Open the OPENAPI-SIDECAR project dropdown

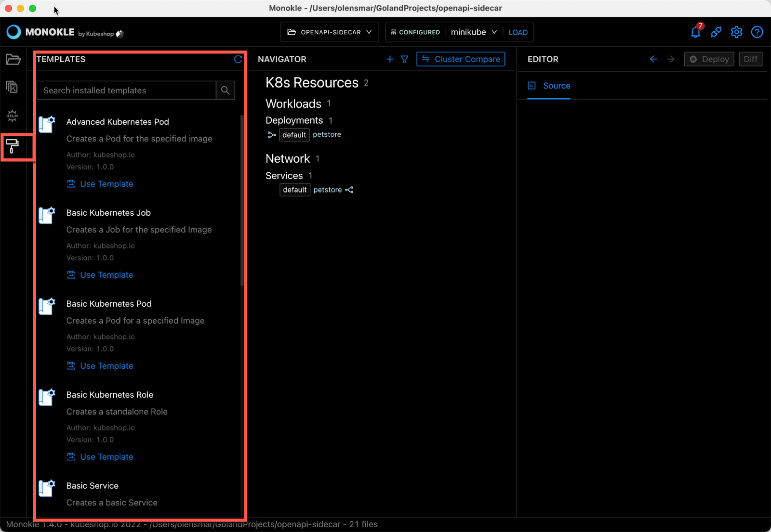tap(330, 32)
